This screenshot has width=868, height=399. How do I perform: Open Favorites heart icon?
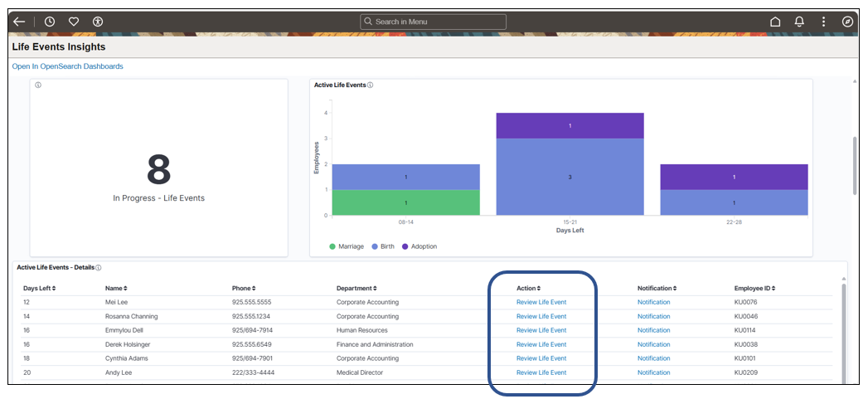[x=74, y=22]
